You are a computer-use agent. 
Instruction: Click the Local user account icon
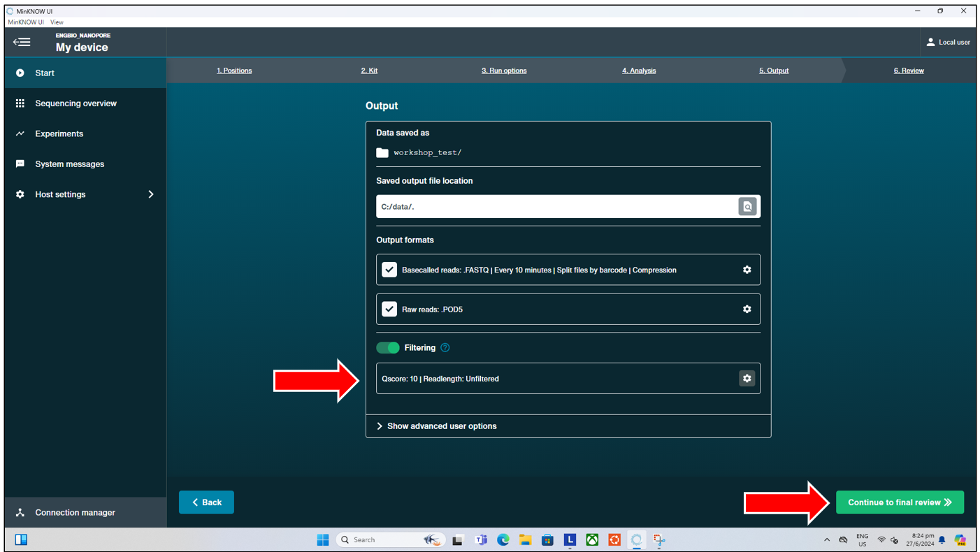930,42
